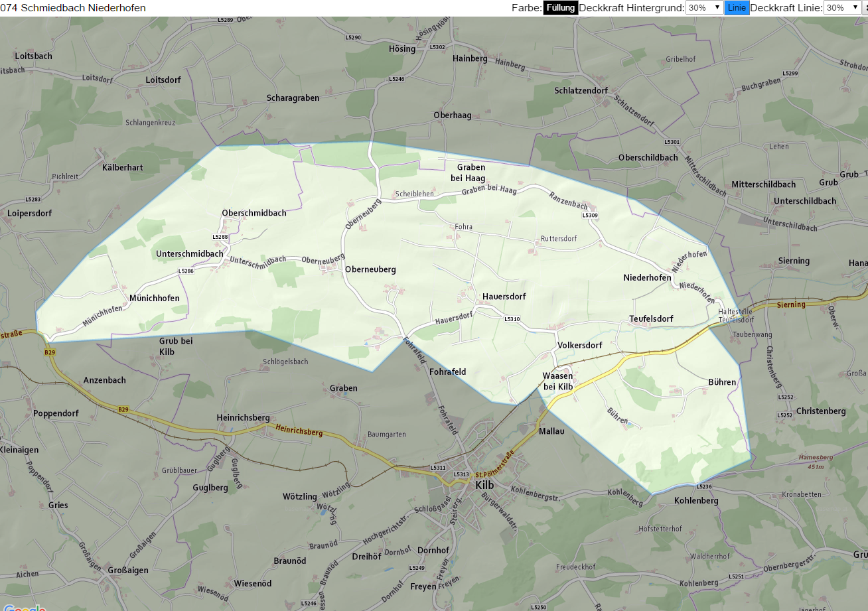Open the Füllung fill color picker
The height and width of the screenshot is (611, 868).
[561, 8]
